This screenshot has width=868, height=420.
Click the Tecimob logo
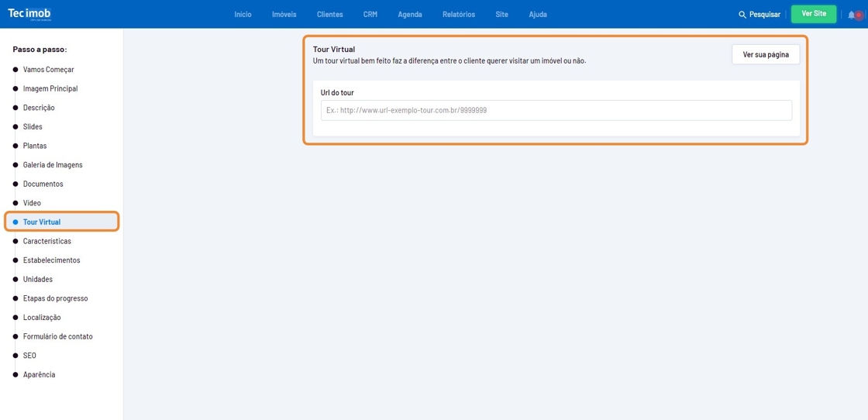pos(29,14)
